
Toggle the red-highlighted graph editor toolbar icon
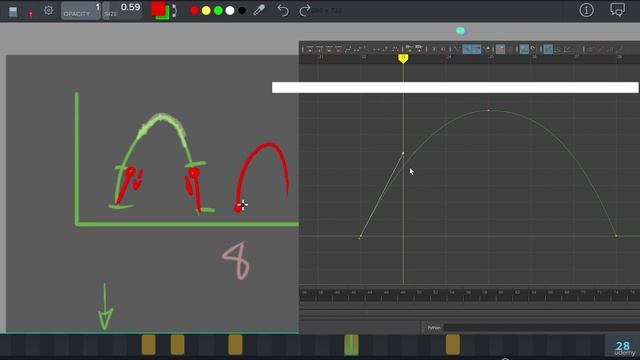point(500,49)
